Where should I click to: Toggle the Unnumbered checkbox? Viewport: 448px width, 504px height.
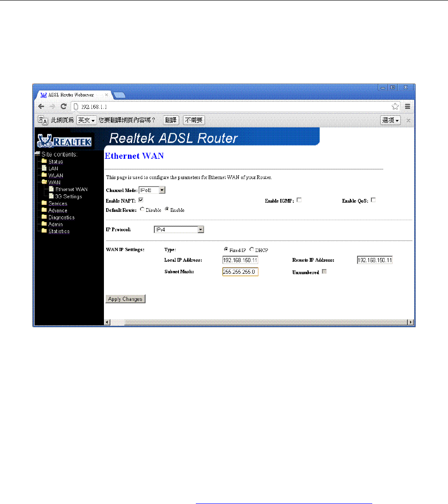pos(324,271)
